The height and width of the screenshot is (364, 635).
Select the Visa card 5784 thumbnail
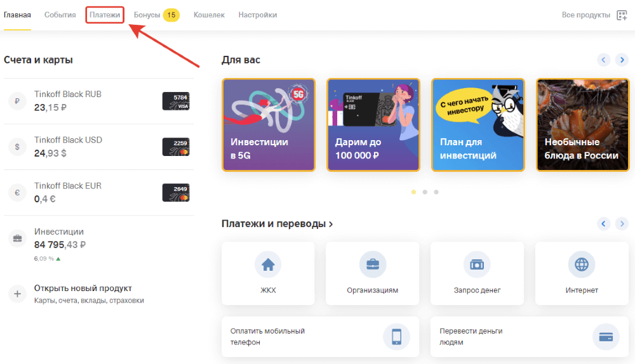point(176,101)
